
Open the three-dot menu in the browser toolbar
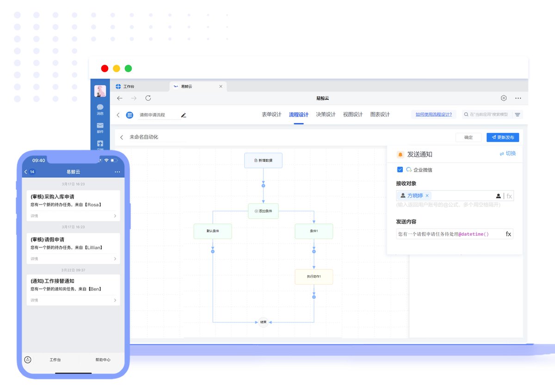518,98
